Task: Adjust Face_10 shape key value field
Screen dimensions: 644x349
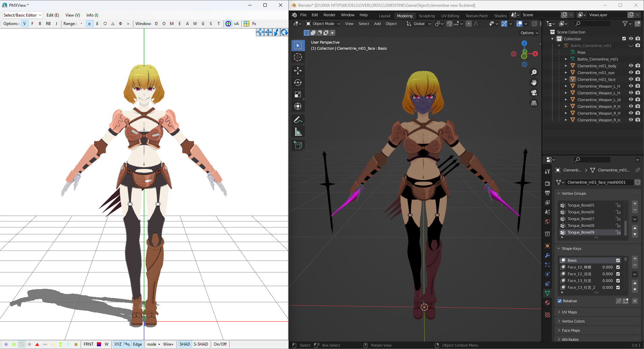Action: [607, 267]
